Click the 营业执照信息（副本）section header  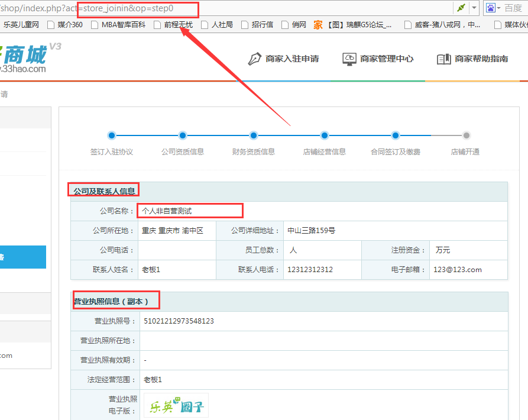pyautogui.click(x=111, y=302)
